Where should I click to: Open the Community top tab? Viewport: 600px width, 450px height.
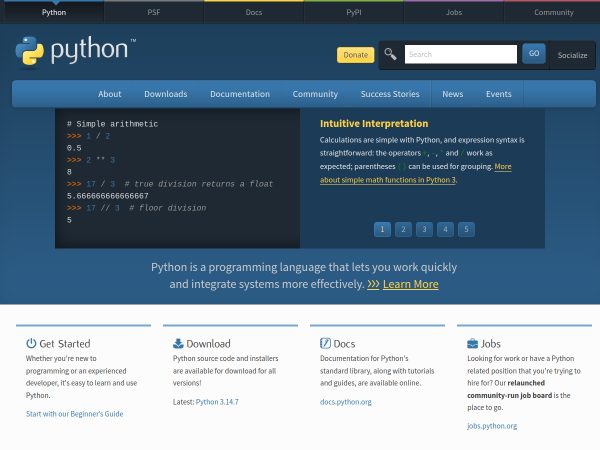click(554, 12)
